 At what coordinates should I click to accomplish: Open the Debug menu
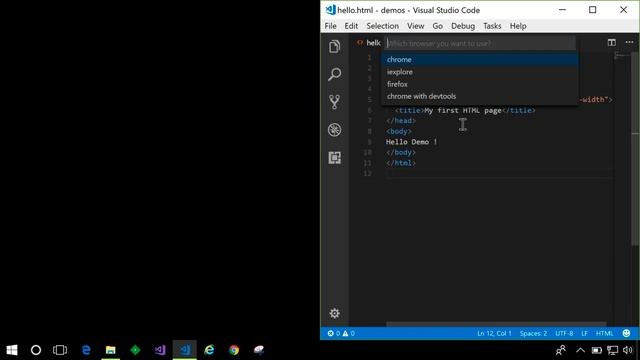463,26
